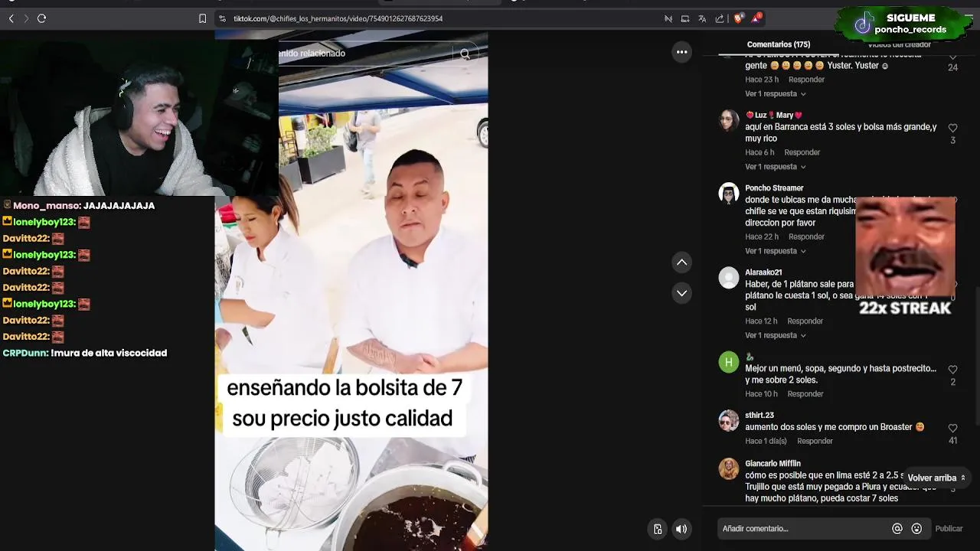The image size is (980, 551).
Task: Bookmark this page with the bookmark icon
Action: tap(202, 18)
